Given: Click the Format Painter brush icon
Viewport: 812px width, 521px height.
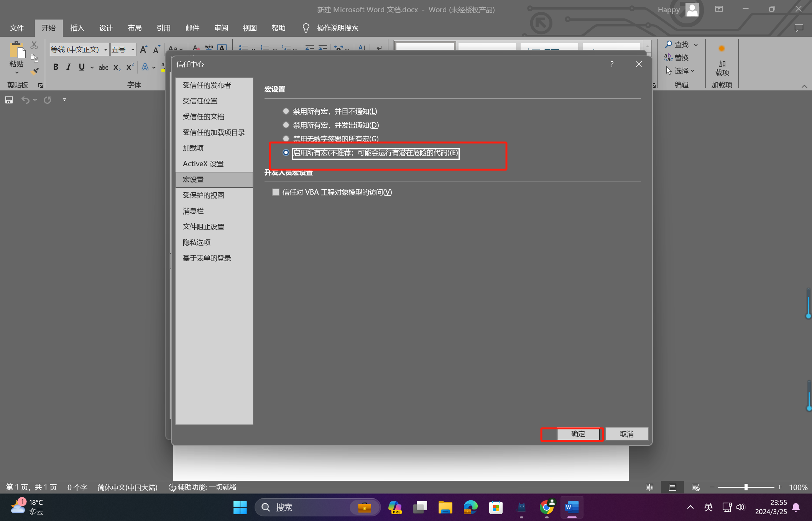Looking at the screenshot, I should pyautogui.click(x=35, y=71).
